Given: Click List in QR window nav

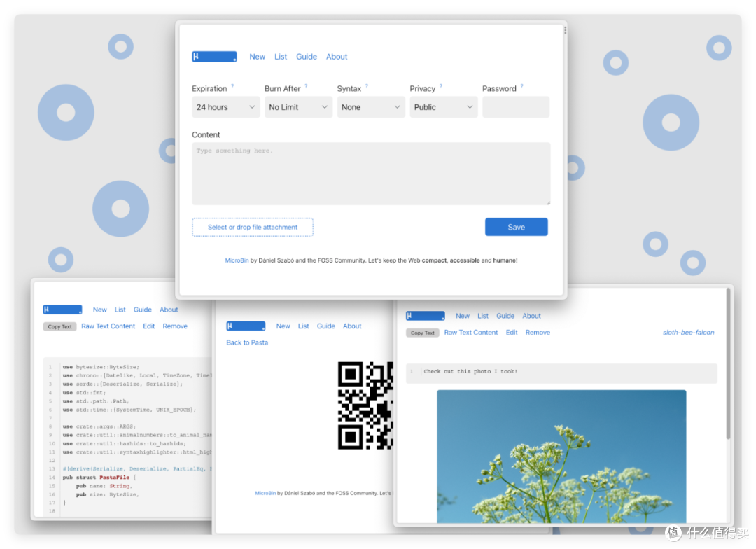Looking at the screenshot, I should pyautogui.click(x=303, y=326).
